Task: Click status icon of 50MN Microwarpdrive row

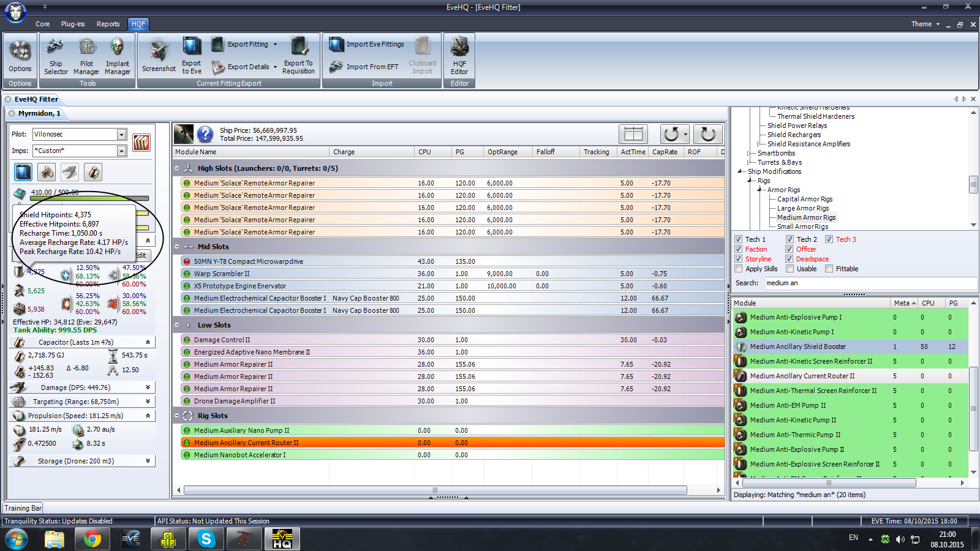Action: (187, 261)
